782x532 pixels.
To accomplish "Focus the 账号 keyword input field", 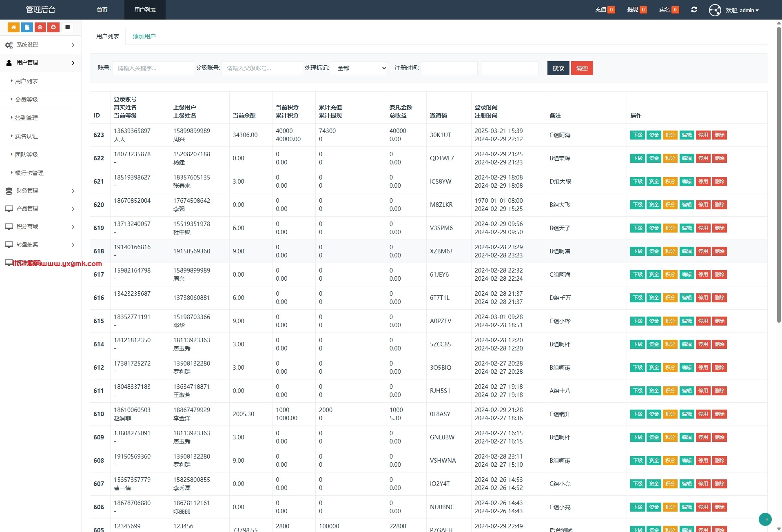I will pos(153,68).
